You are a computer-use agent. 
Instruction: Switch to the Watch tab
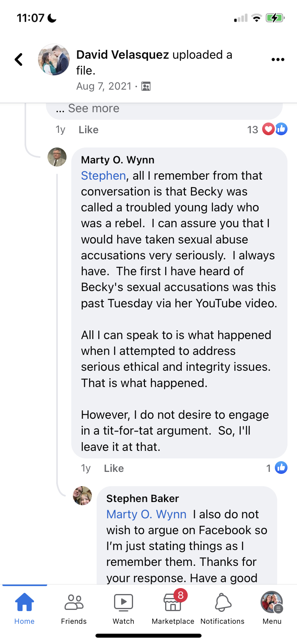124,608
